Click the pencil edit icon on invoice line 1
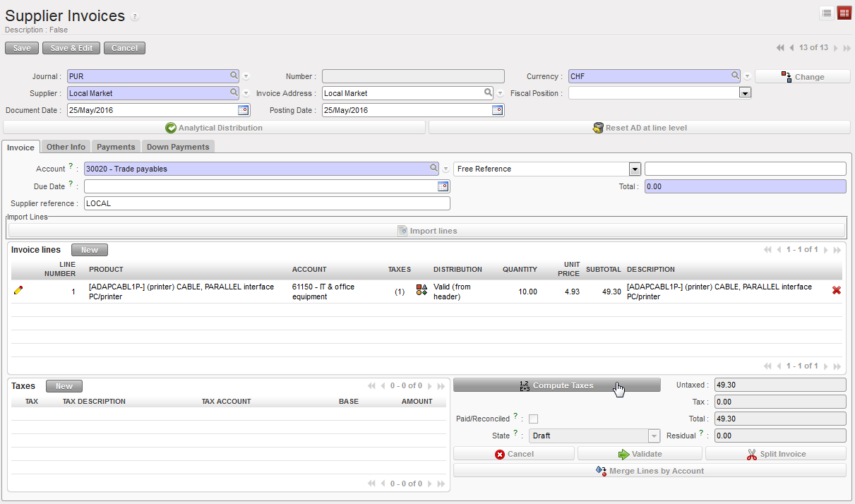Image resolution: width=855 pixels, height=504 pixels. tap(18, 291)
